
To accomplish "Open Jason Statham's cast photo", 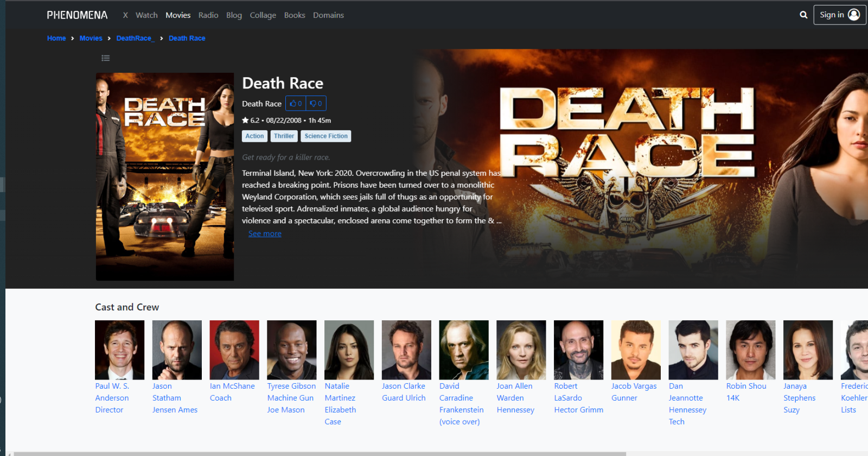I will click(x=177, y=350).
